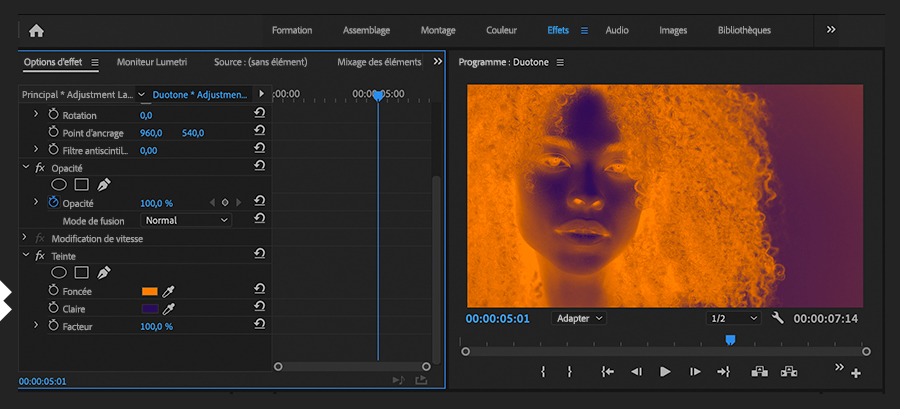This screenshot has width=900, height=409.
Task: Toggle the Teinte effect fx switch
Action: coord(41,256)
